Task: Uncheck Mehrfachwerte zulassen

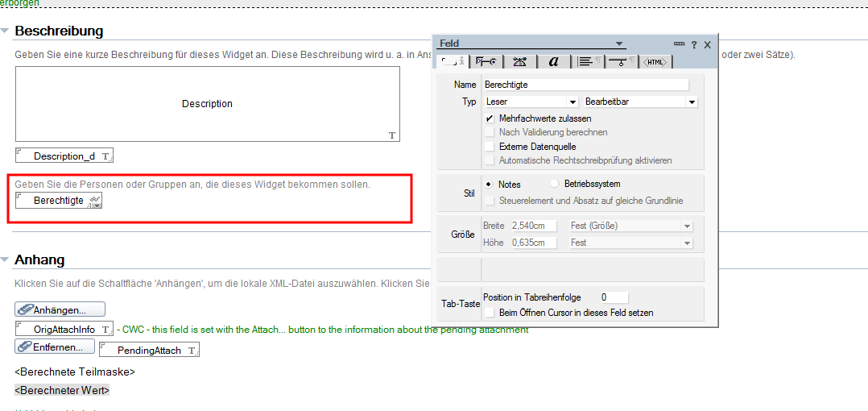Action: 489,118
